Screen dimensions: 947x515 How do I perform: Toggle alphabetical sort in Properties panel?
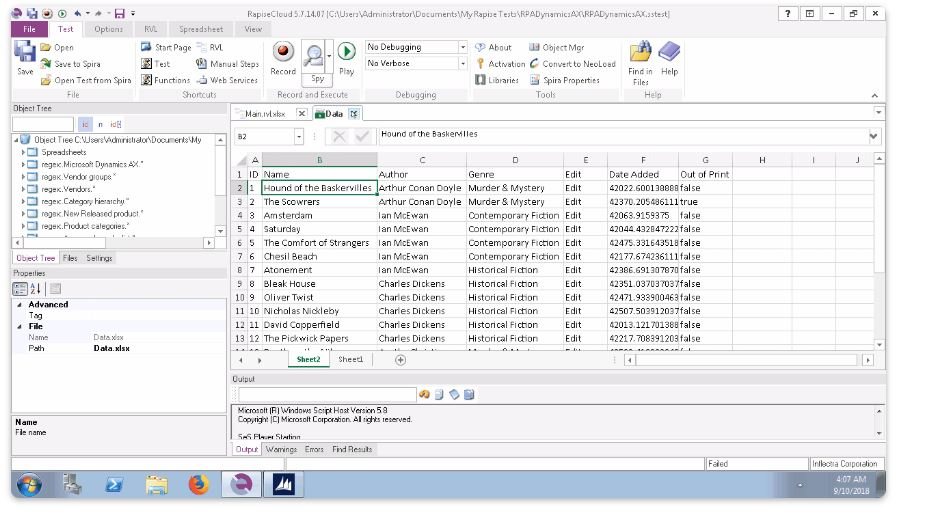pyautogui.click(x=37, y=288)
